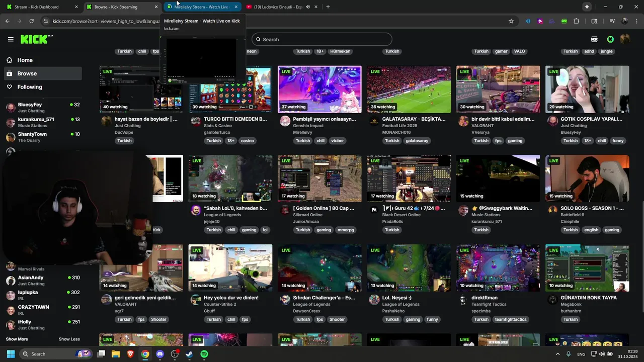Open the Chrome three-dot menu
This screenshot has height=362, width=644.
coord(636,21)
